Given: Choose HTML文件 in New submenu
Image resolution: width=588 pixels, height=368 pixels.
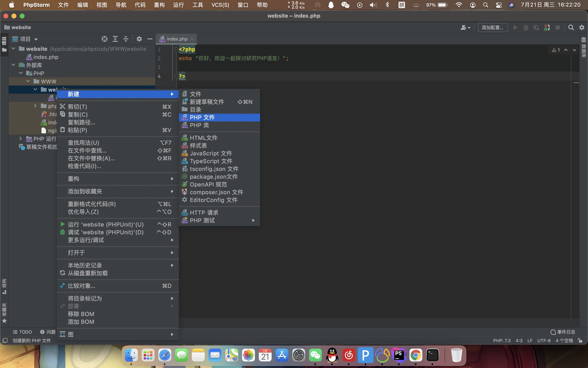Looking at the screenshot, I should 219,138.
